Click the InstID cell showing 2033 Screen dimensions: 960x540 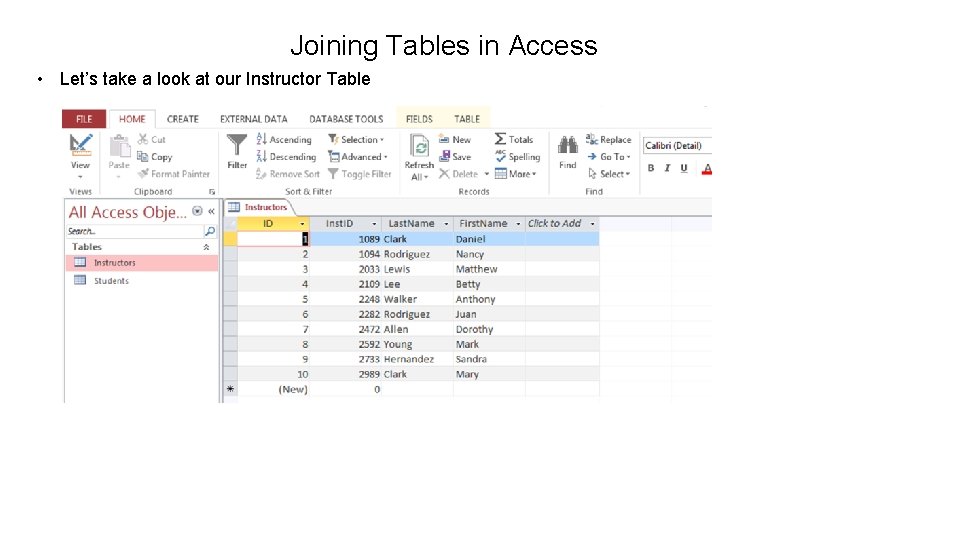point(345,269)
